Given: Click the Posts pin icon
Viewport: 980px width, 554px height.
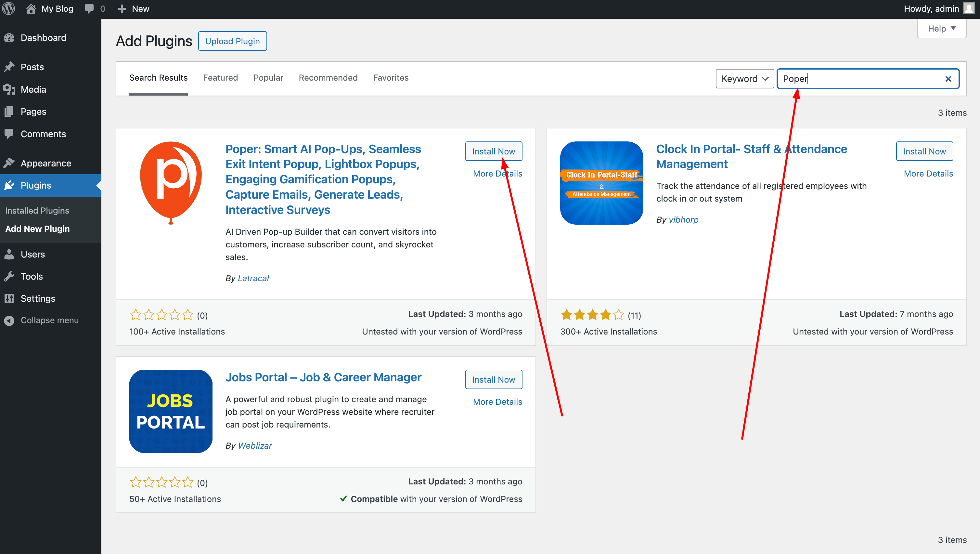Looking at the screenshot, I should (x=9, y=67).
